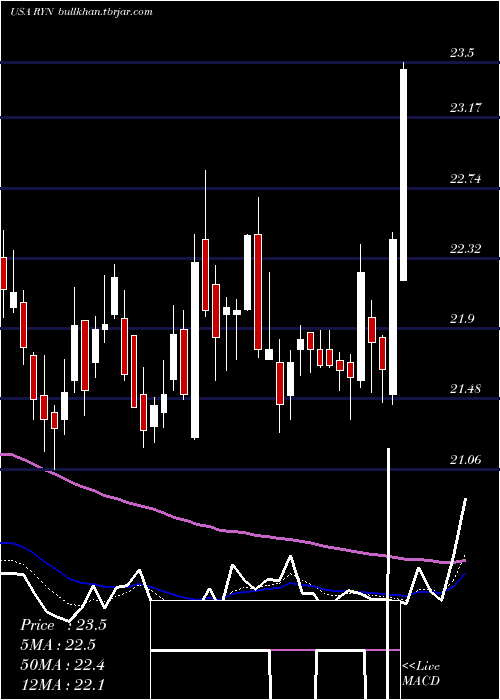Screen dimensions: 500x700
Task: Click the '<<Live MACD' label
Action: tap(421, 673)
